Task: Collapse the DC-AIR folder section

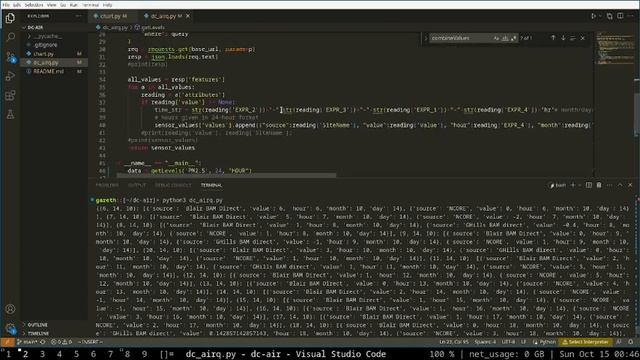Action: click(x=54, y=27)
